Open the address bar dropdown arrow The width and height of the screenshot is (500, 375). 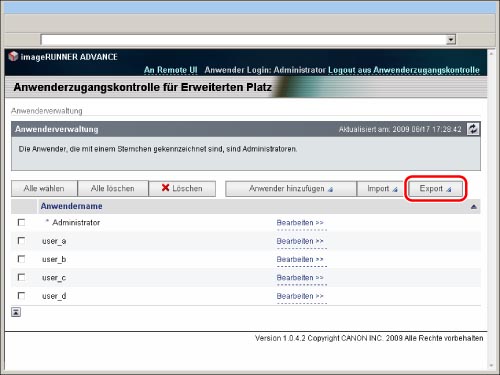[x=451, y=40]
